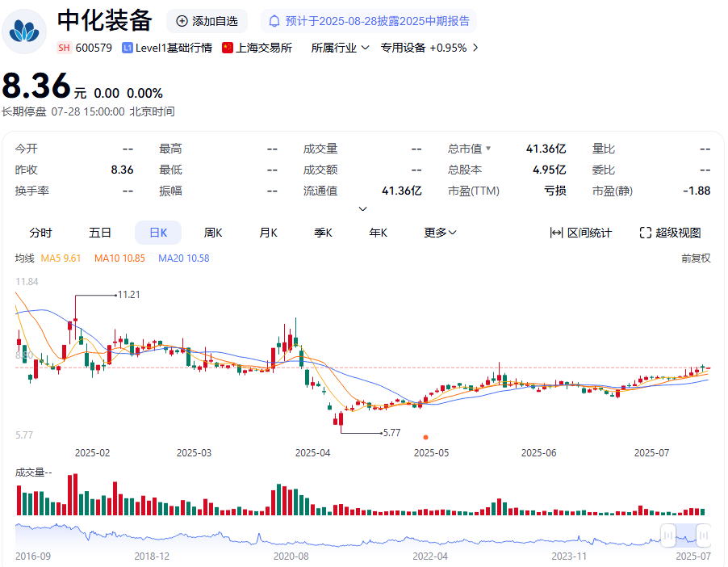
Task: Click the bell reminder icon
Action: click(274, 21)
